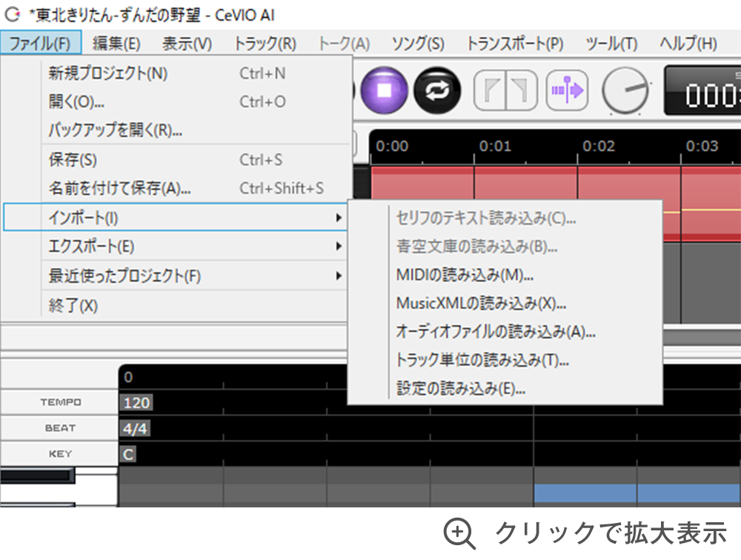Click the round dial knob in toolbar
The width and height of the screenshot is (741, 560).
625,90
